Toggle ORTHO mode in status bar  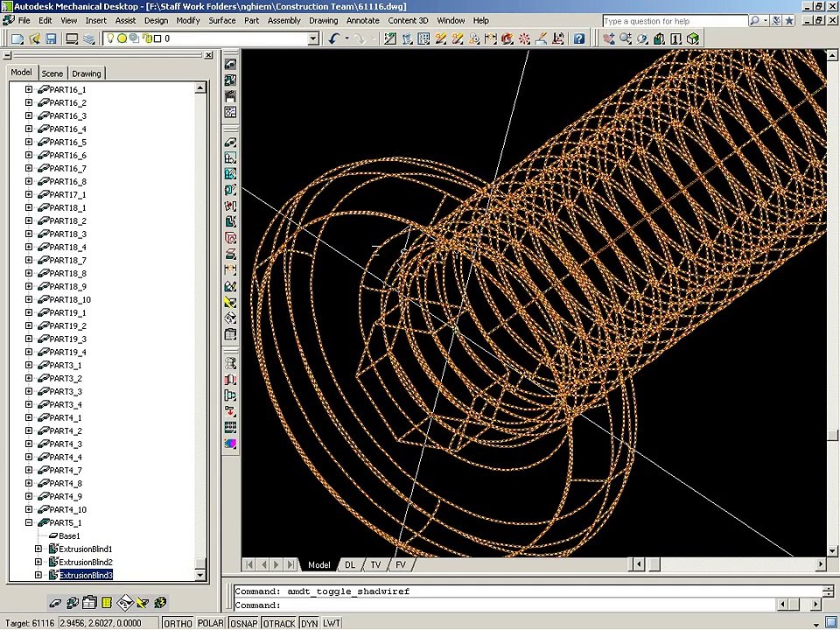(x=178, y=624)
